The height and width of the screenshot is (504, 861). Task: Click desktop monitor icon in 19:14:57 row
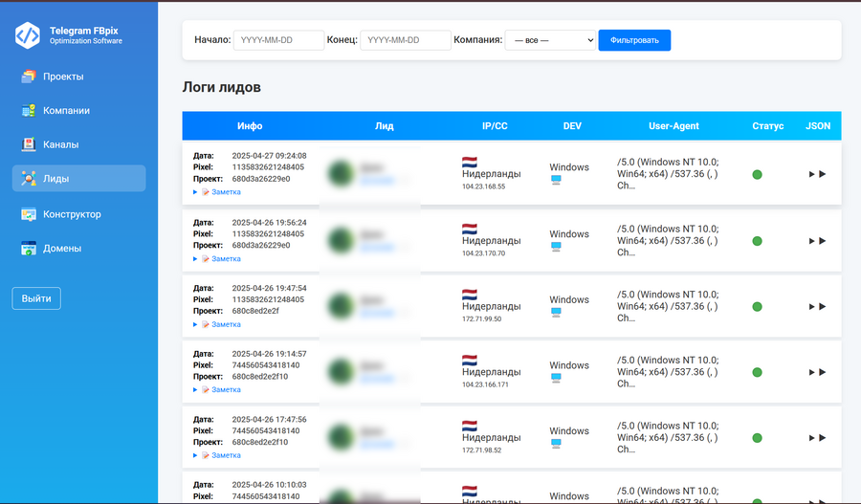556,379
